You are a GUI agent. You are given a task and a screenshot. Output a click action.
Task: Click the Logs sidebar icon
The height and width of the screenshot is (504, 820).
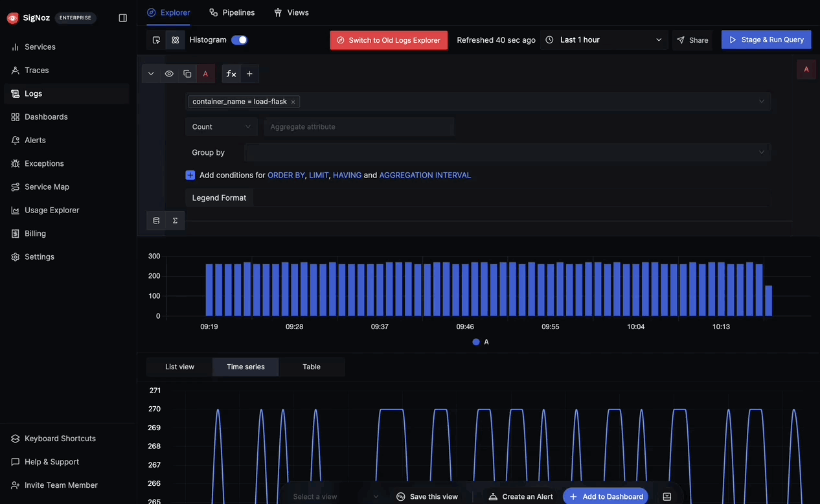click(16, 93)
